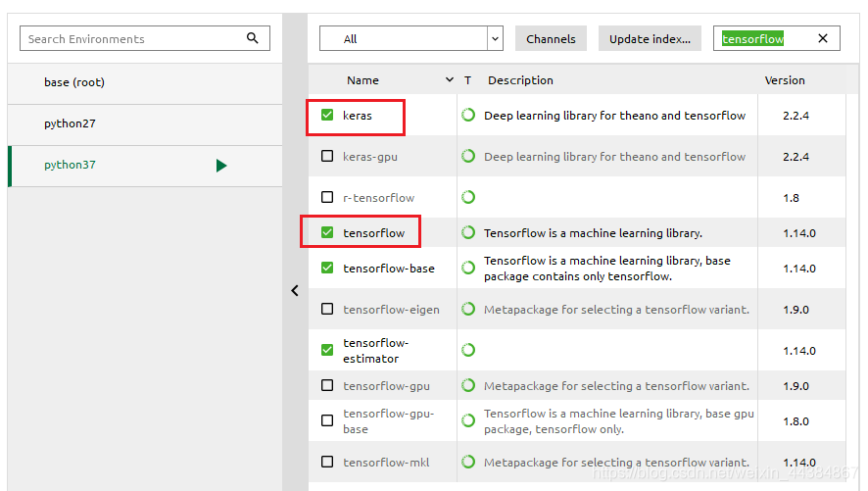The image size is (868, 491).
Task: Open the All package filter dropdown
Action: [x=411, y=39]
